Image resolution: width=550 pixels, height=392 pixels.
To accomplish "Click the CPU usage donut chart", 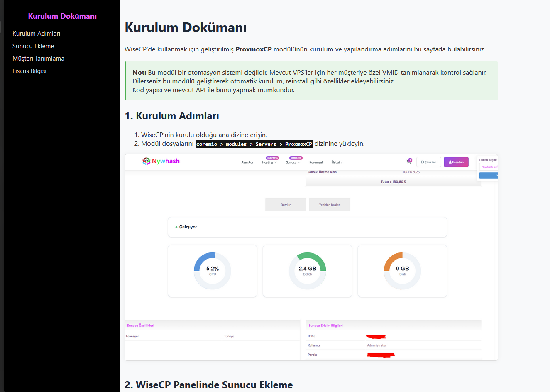I will 213,271.
